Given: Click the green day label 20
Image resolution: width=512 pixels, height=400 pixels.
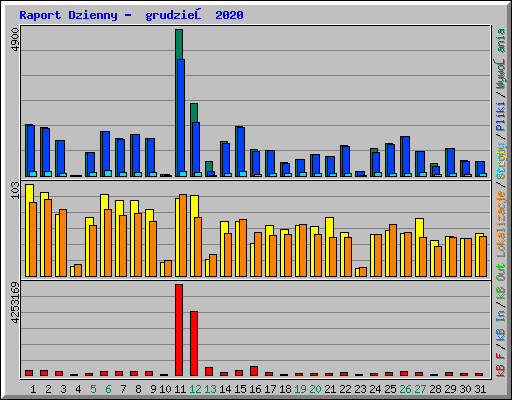Looking at the screenshot, I should click(x=315, y=389).
